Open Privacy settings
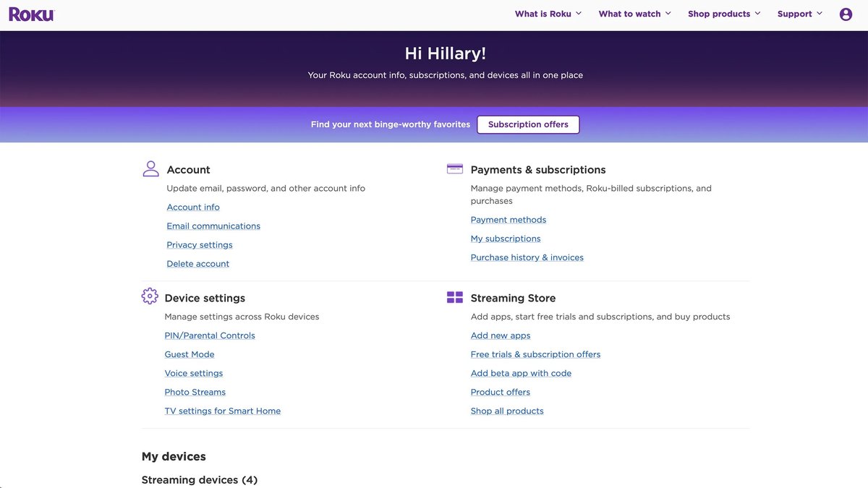Image resolution: width=868 pixels, height=488 pixels. [x=199, y=244]
